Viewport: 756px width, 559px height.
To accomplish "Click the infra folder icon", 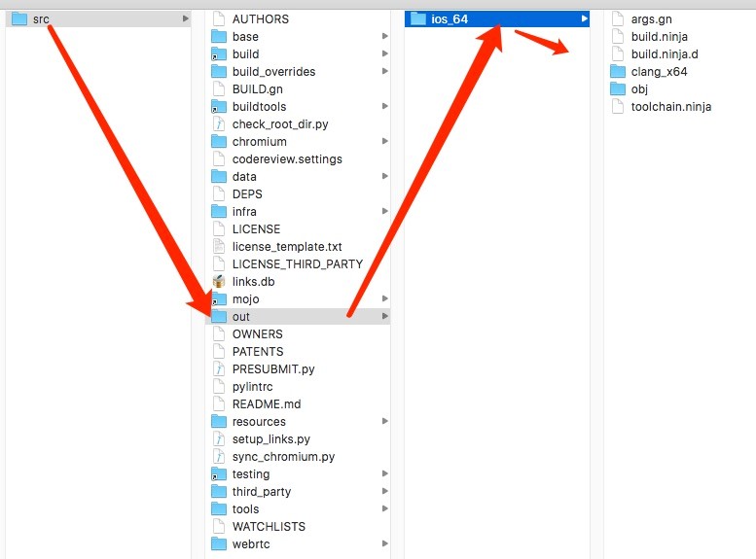I will coord(219,212).
